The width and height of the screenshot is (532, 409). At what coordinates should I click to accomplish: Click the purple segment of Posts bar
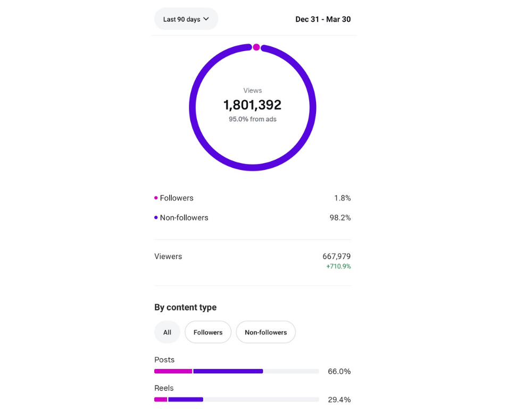click(x=228, y=371)
